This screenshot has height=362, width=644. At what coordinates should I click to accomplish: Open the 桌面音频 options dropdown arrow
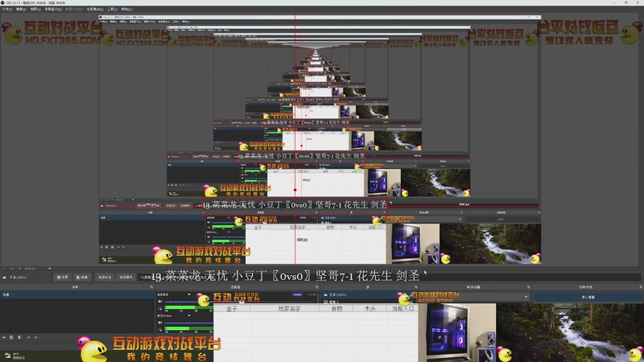coord(189,294)
